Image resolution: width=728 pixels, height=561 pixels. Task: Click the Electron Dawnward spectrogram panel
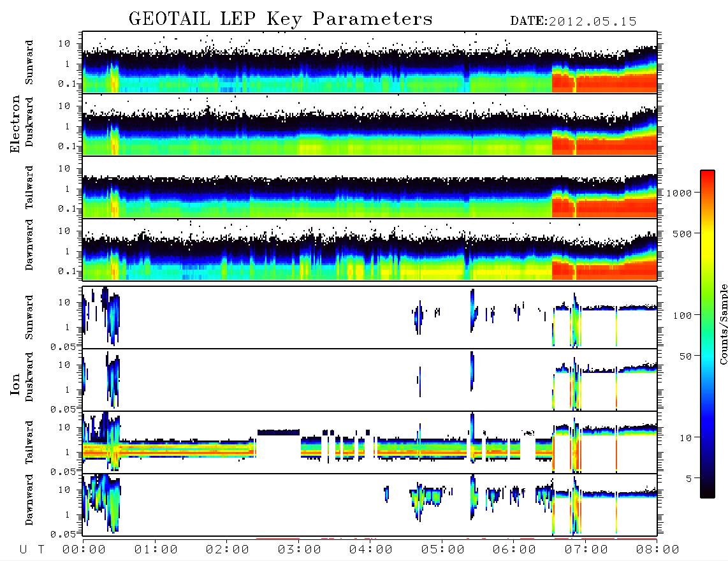click(x=370, y=249)
